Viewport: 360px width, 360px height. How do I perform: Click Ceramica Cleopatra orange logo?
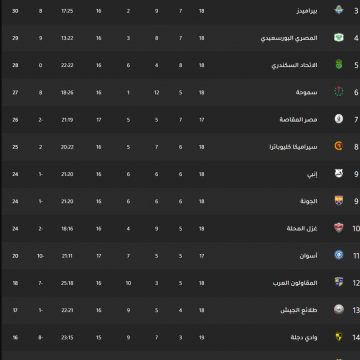click(339, 146)
